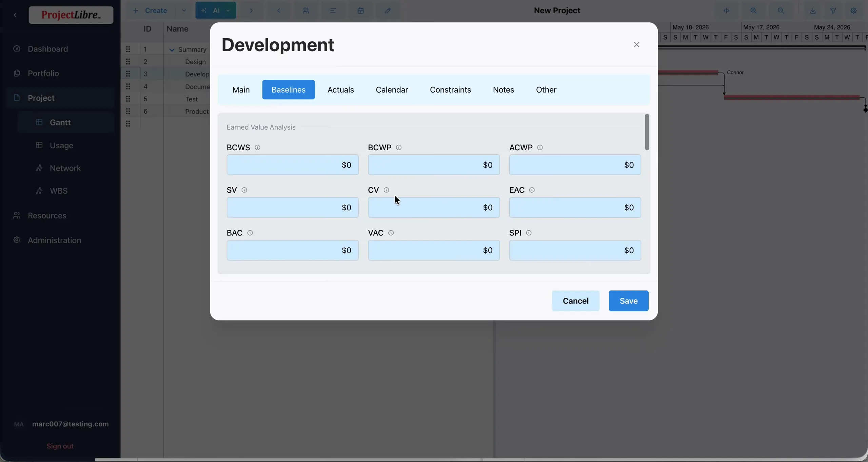
Task: Open the settings gear in toolbar
Action: pyautogui.click(x=854, y=11)
